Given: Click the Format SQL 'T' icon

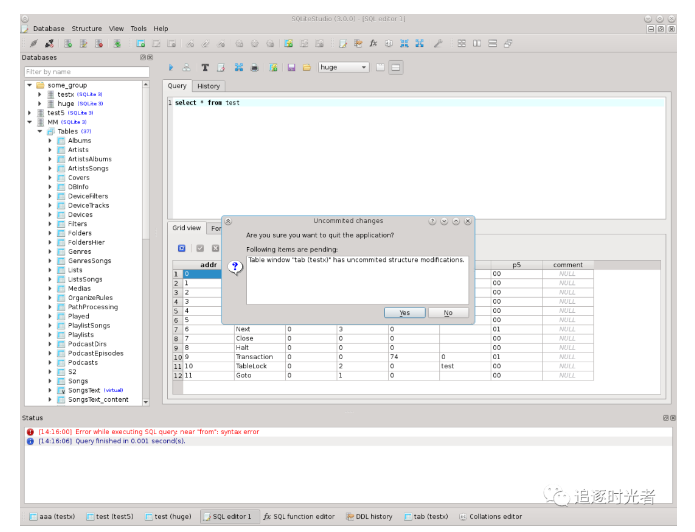Looking at the screenshot, I should click(204, 67).
